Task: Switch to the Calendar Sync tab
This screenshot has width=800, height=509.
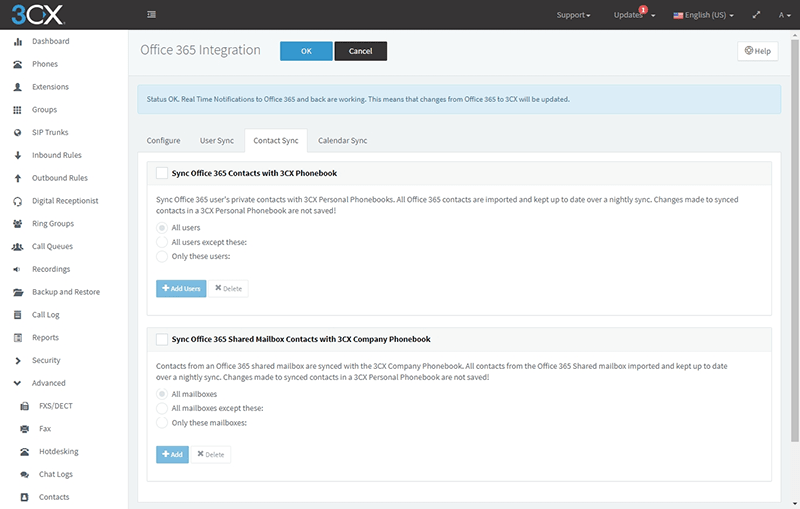Action: (x=342, y=141)
